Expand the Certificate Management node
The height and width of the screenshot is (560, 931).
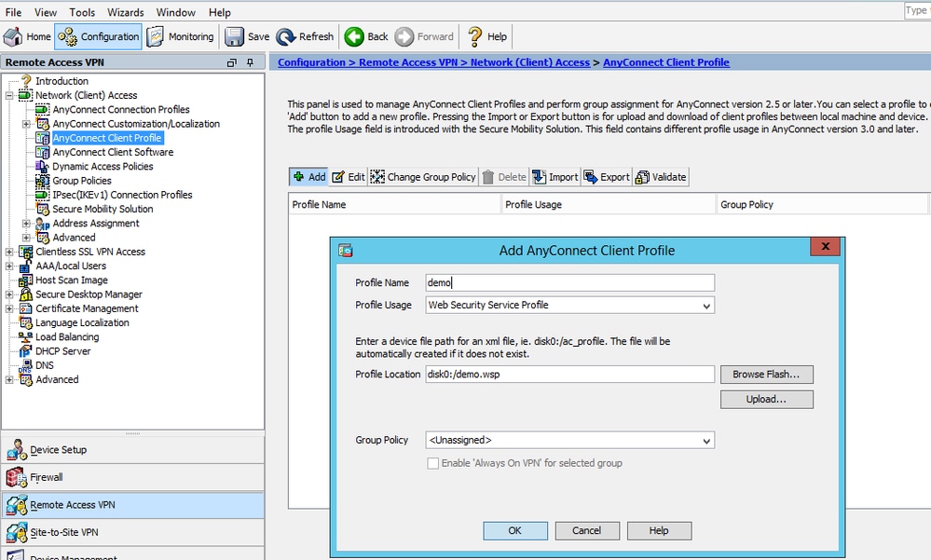(9, 308)
